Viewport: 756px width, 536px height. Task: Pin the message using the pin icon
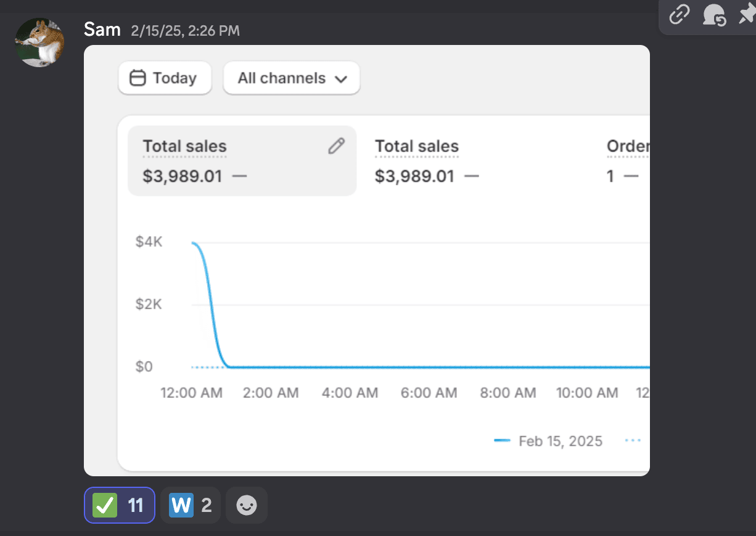tap(747, 15)
